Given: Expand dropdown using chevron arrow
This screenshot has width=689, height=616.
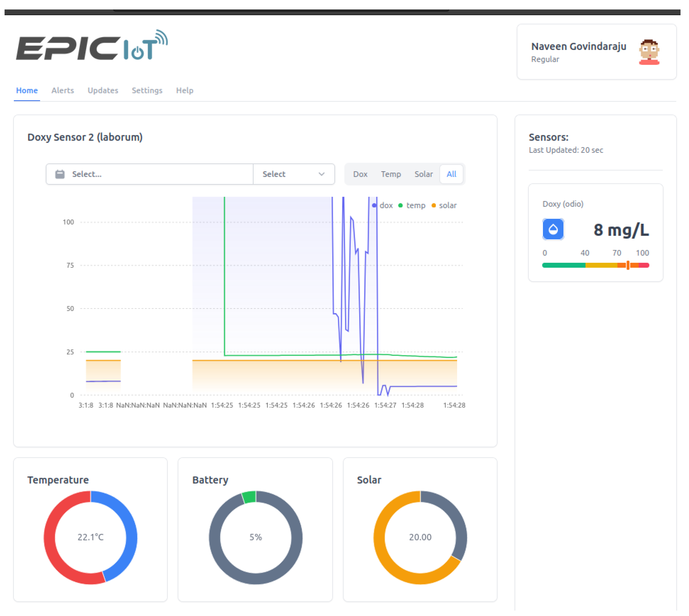Looking at the screenshot, I should click(322, 174).
